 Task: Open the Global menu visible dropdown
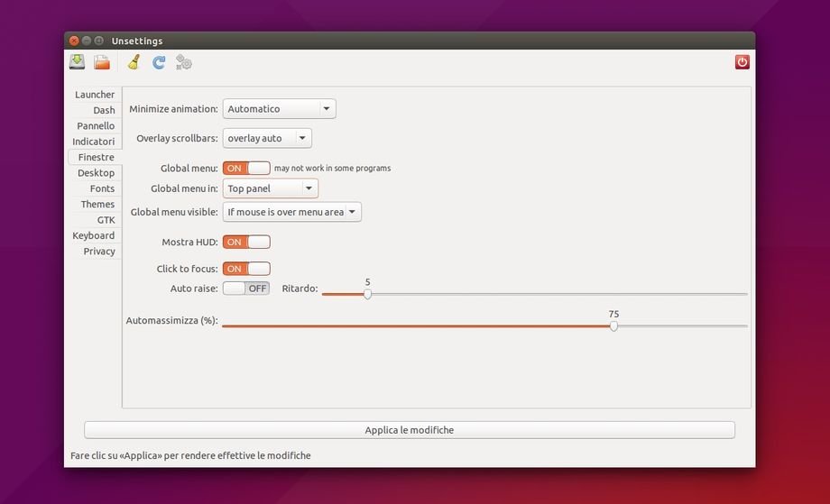click(x=292, y=212)
